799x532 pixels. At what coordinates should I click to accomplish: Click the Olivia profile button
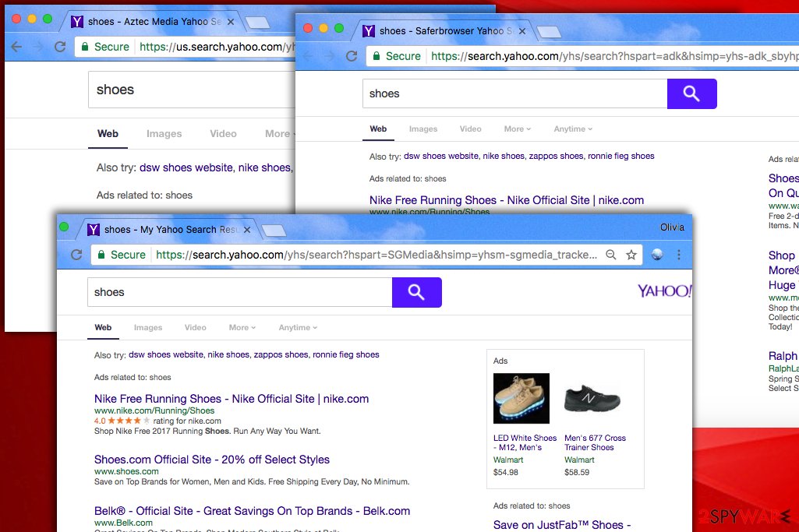point(672,227)
